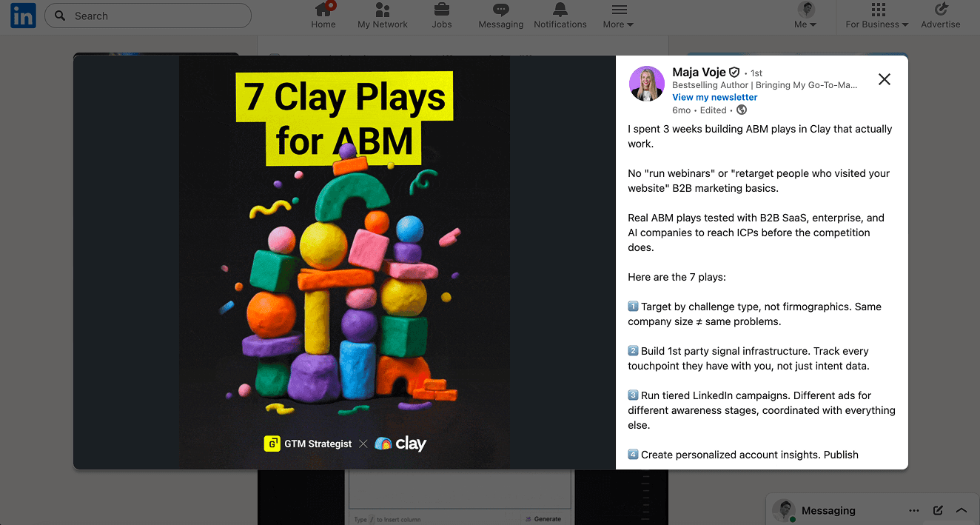View Notifications
The image size is (980, 525).
[x=560, y=16]
